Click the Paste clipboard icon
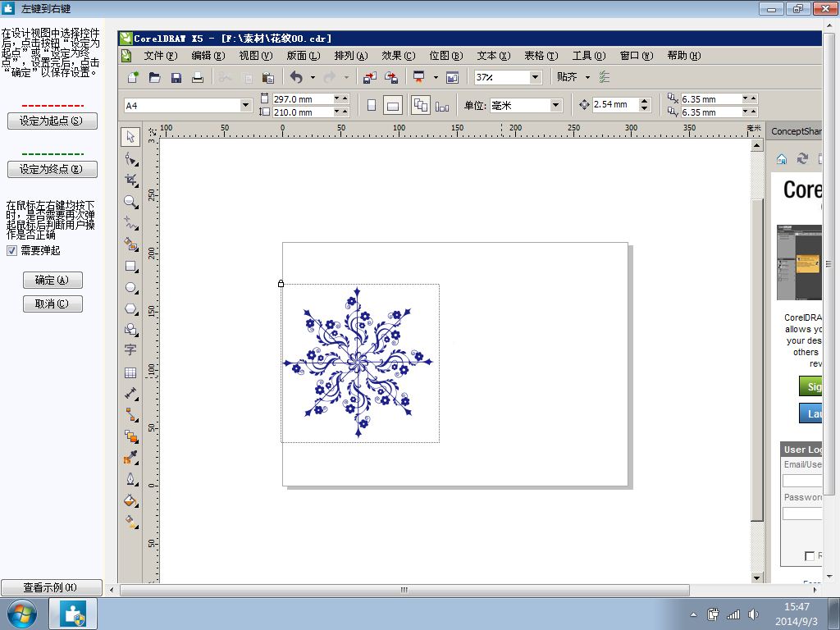 click(x=268, y=77)
